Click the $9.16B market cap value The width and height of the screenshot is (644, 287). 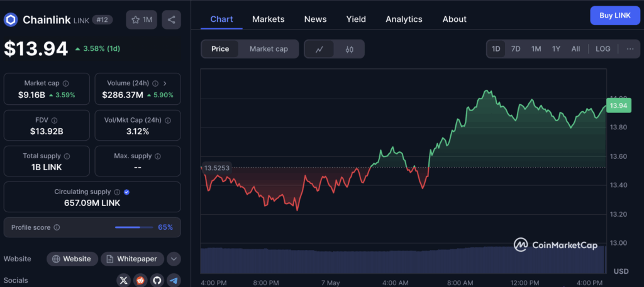31,95
